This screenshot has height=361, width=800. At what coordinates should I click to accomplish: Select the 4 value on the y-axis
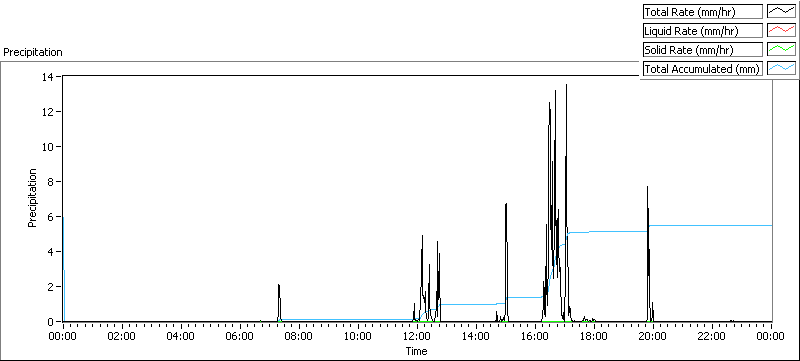pos(52,252)
